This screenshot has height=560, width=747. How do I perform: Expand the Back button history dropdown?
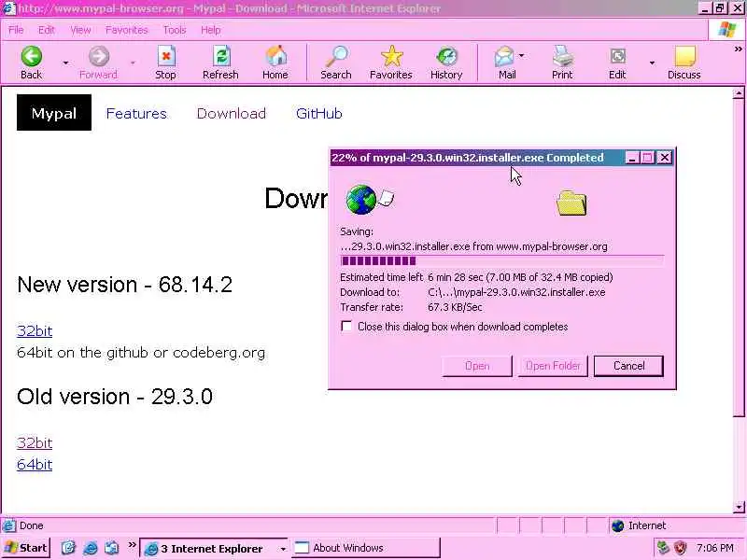65,63
